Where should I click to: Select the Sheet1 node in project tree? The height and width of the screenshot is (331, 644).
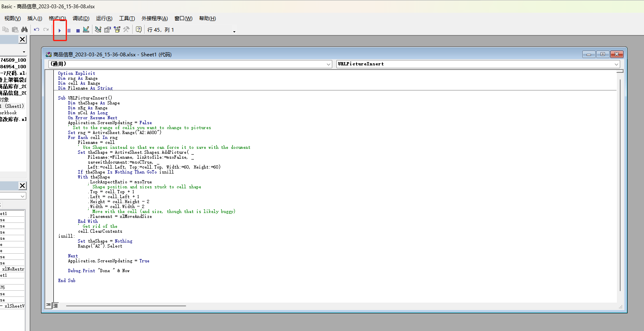tap(12, 106)
